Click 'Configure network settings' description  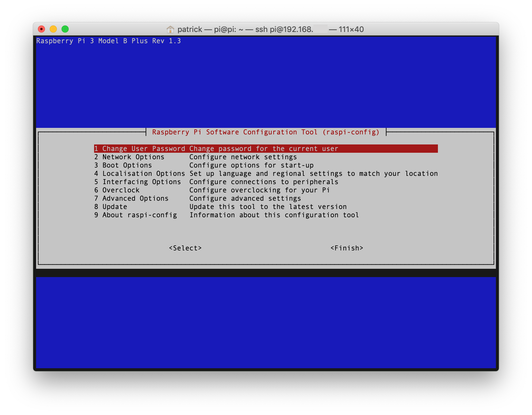coord(243,157)
